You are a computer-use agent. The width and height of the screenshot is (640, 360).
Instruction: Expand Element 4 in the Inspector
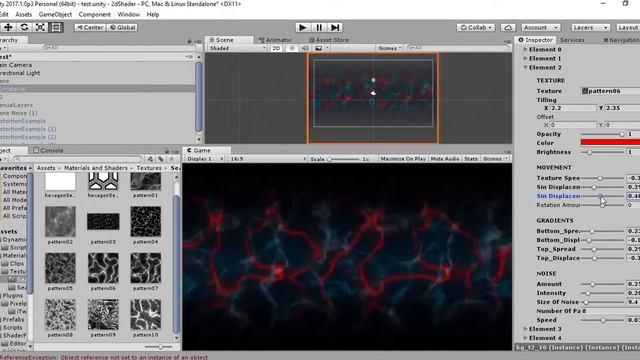(x=525, y=338)
